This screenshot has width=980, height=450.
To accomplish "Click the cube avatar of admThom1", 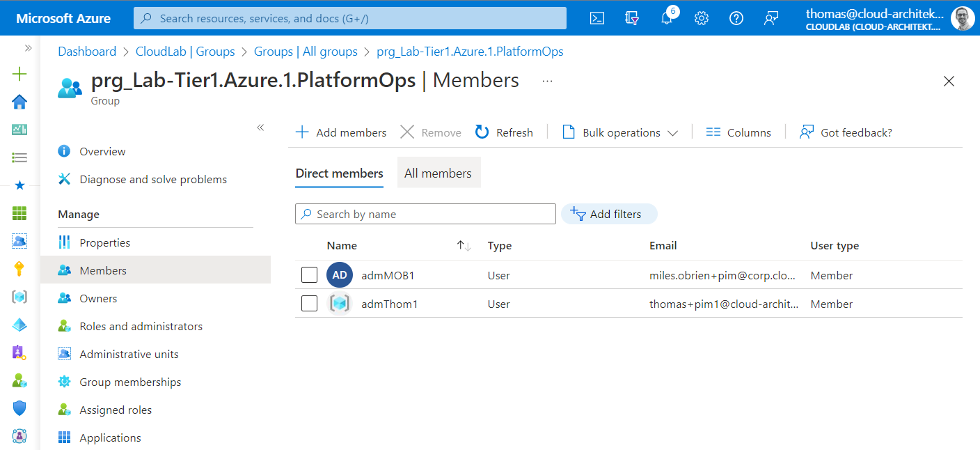I will [340, 304].
